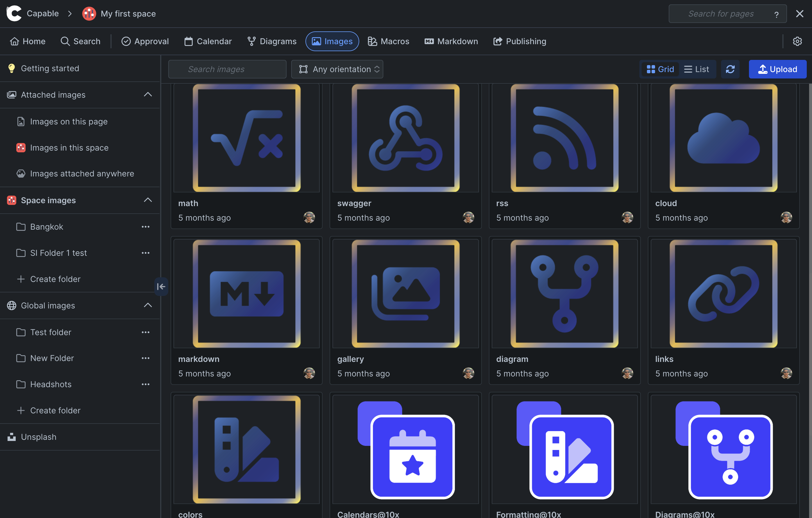This screenshot has height=518, width=812.
Task: Create folder under Space images
Action: (55, 279)
